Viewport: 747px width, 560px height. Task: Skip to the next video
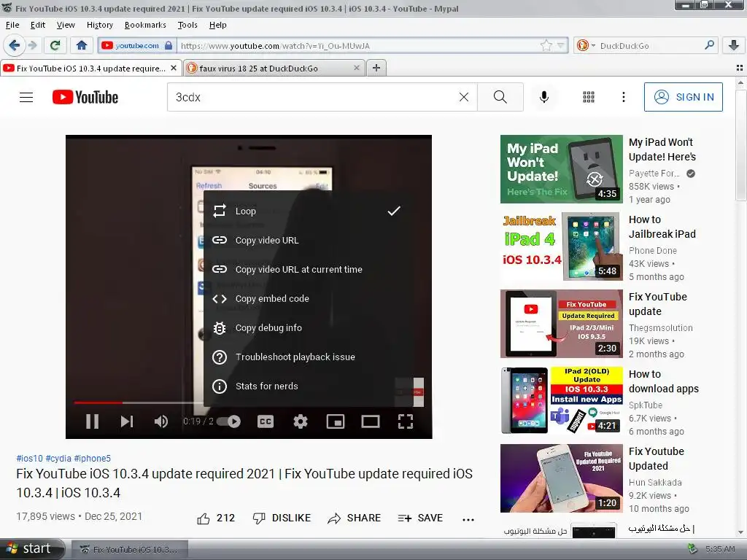click(127, 421)
